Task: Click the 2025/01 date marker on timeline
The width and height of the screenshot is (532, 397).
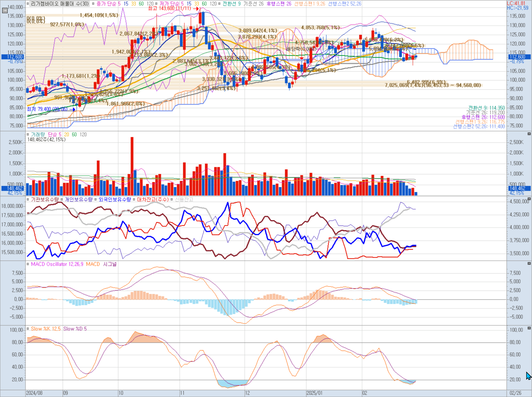Action: 314,393
